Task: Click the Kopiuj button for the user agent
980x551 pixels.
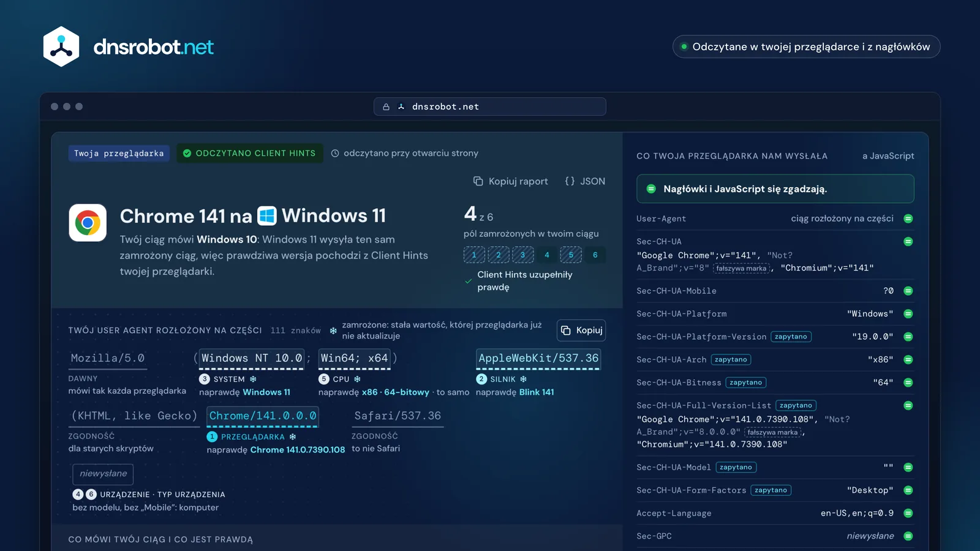Action: pos(581,331)
